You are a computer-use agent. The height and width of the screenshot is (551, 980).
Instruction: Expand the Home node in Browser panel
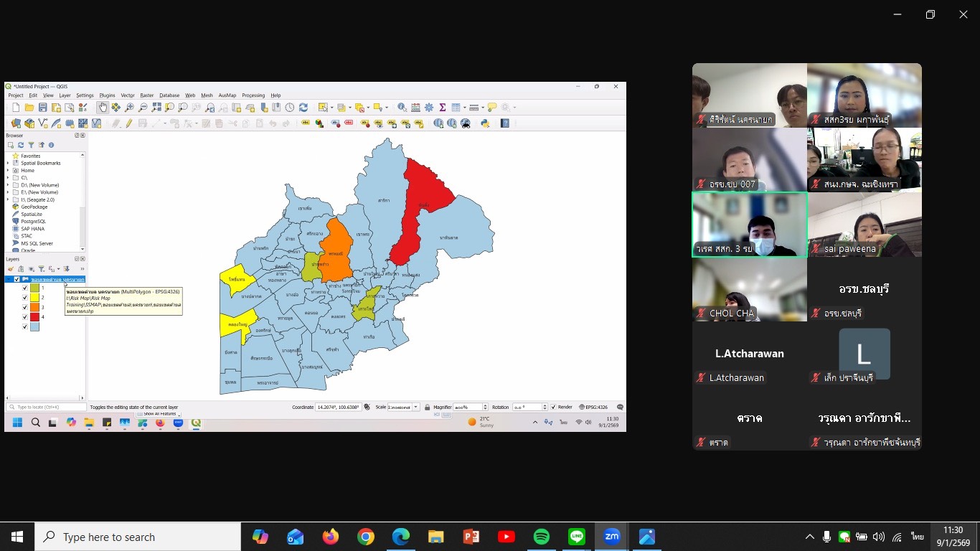pyautogui.click(x=8, y=171)
